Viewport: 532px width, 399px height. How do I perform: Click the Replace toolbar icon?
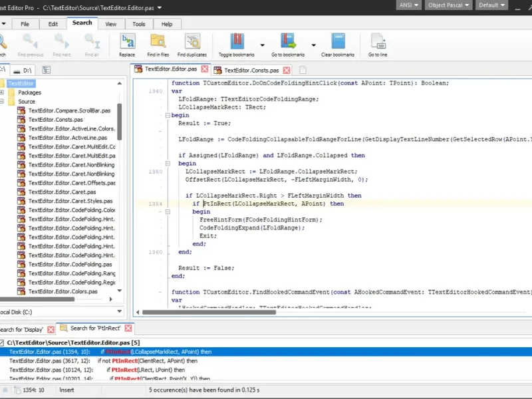[x=127, y=45]
